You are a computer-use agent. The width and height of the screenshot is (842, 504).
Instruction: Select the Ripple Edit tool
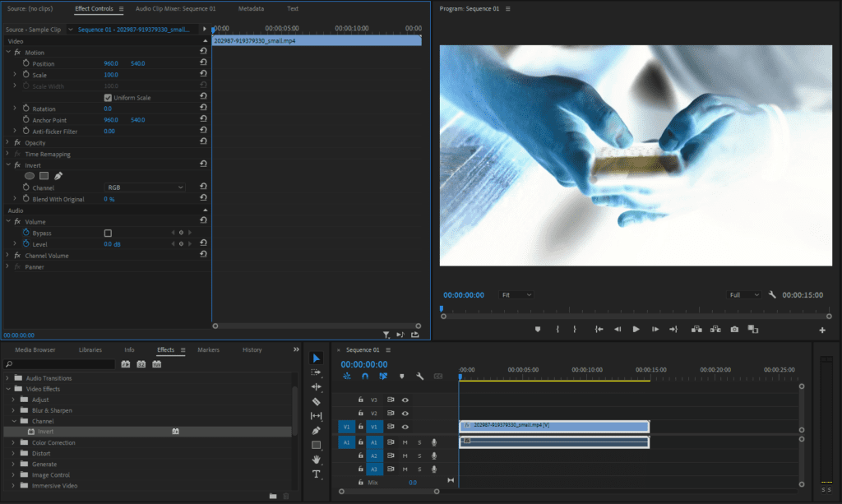coord(317,386)
